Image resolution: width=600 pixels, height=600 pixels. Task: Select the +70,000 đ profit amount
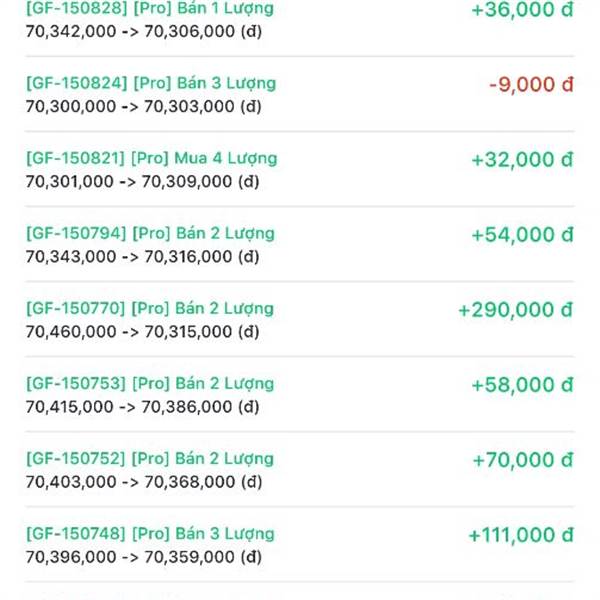523,459
